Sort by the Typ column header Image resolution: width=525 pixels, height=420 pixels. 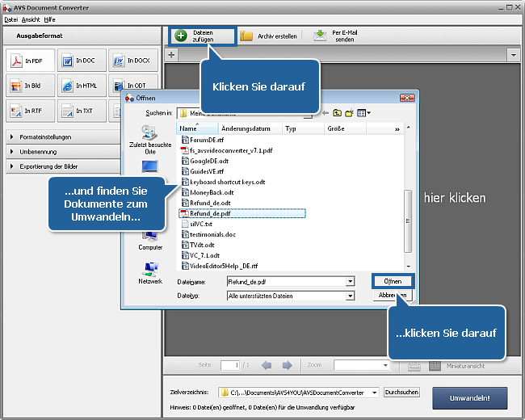click(303, 128)
